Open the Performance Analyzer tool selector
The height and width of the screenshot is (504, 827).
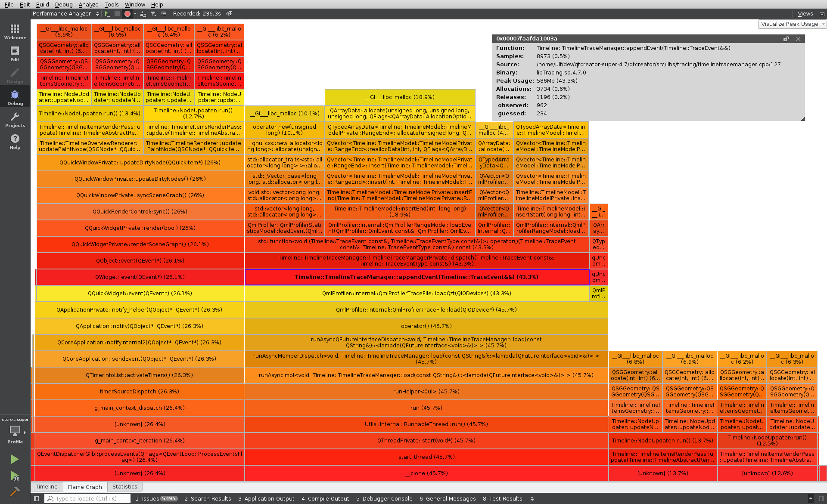click(x=65, y=13)
